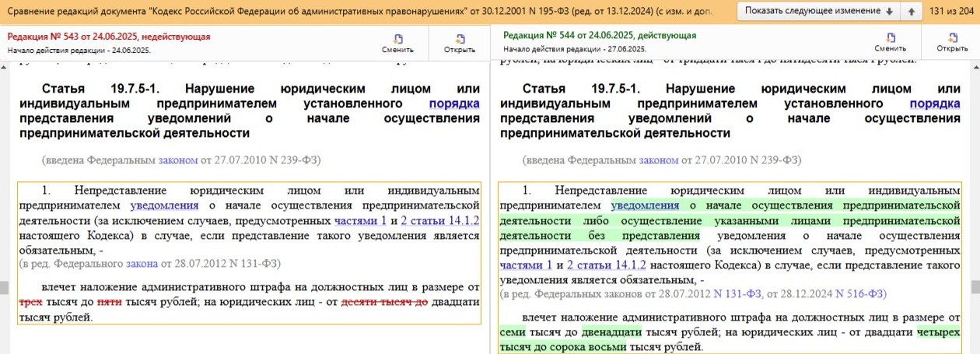Screen dimensions: 980x354
Task: Open 'порядка' link in right article heading
Action: (935, 103)
